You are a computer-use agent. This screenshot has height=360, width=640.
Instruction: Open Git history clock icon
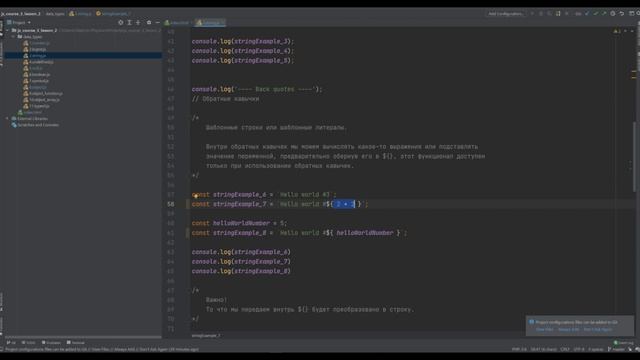[x=613, y=13]
